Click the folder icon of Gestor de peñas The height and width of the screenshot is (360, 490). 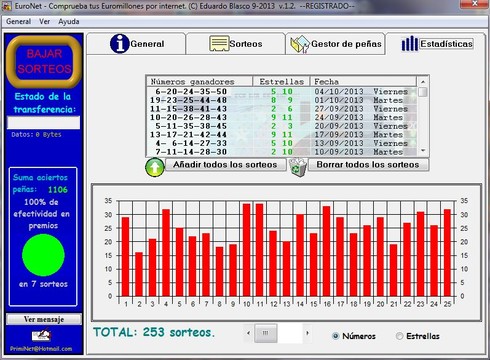coord(300,44)
